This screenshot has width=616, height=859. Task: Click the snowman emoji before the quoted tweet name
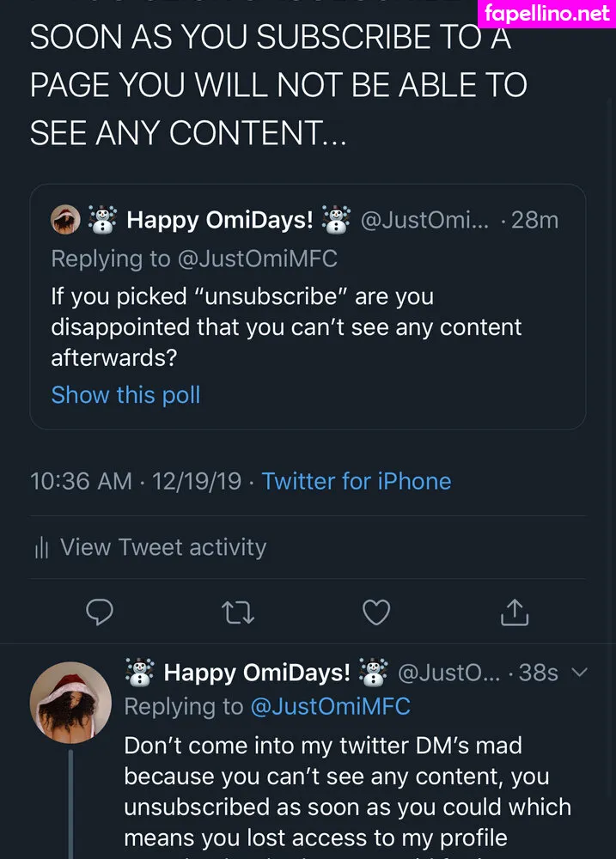tap(103, 220)
